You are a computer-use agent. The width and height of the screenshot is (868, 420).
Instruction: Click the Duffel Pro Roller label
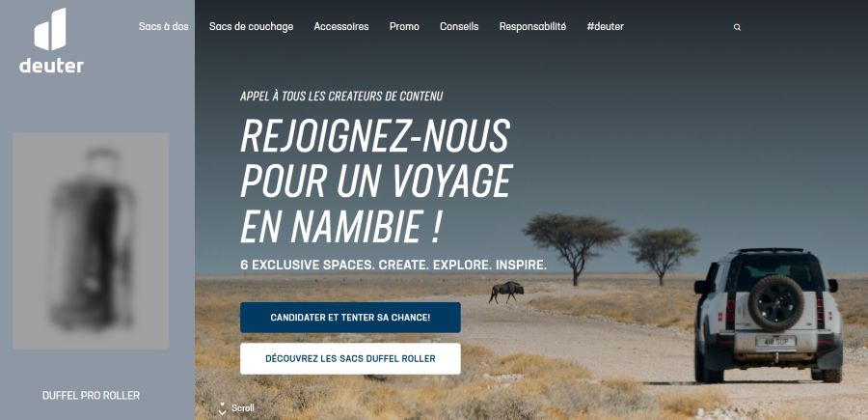91,396
